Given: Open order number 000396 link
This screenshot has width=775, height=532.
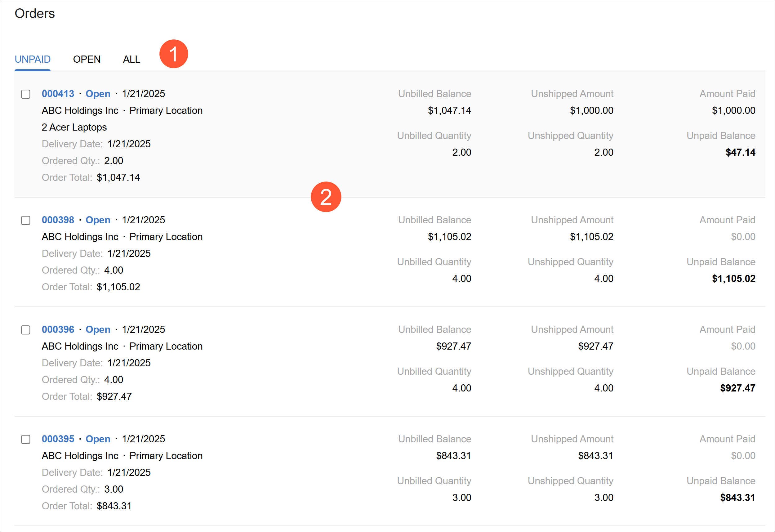Looking at the screenshot, I should click(58, 329).
